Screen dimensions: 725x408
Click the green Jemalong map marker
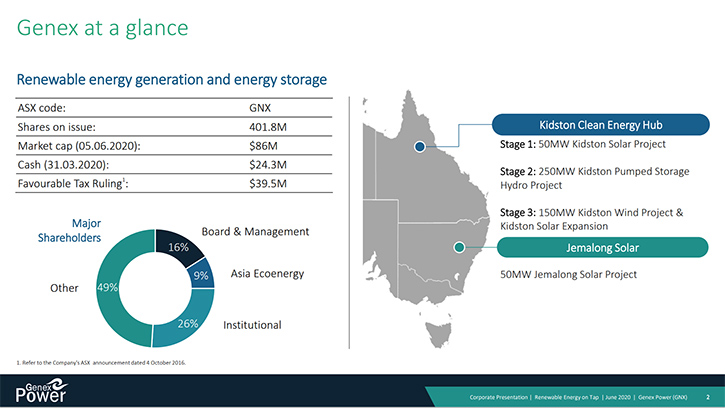459,247
